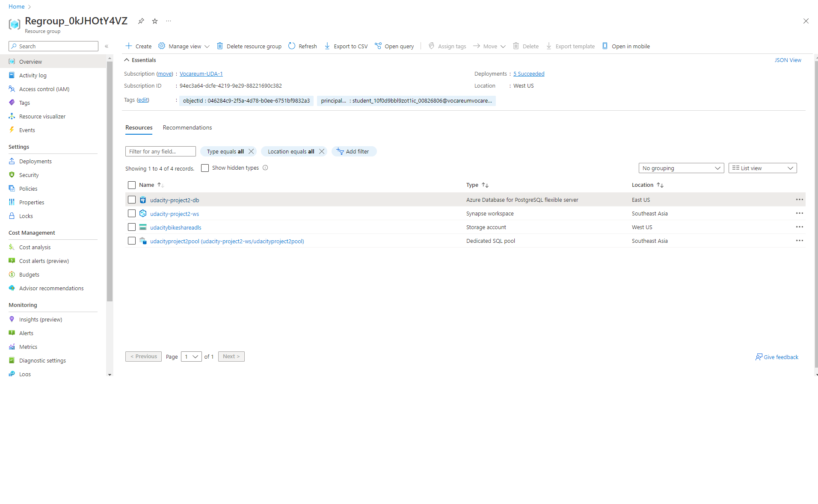Select the Resources tab
The width and height of the screenshot is (818, 504).
click(x=139, y=127)
